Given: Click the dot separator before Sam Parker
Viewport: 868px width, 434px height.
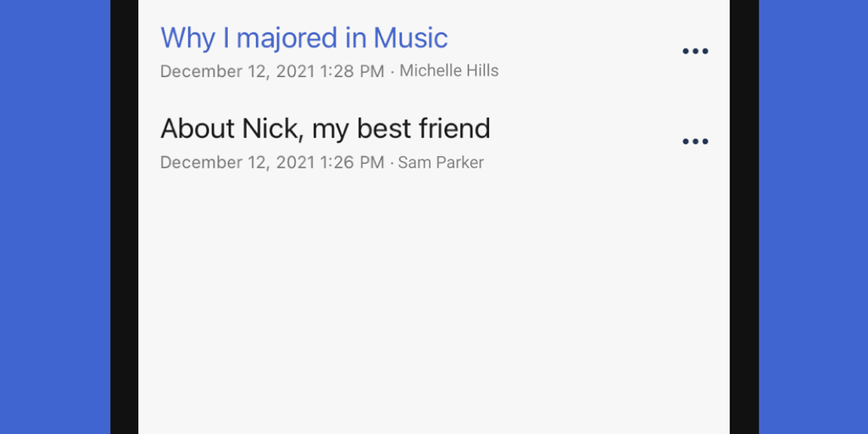Looking at the screenshot, I should click(392, 162).
